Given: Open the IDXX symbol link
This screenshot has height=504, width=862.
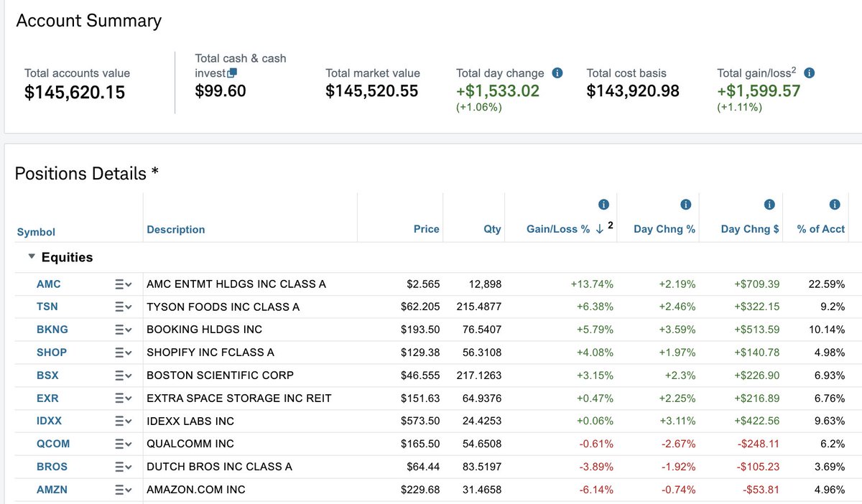Looking at the screenshot, I should tap(50, 421).
